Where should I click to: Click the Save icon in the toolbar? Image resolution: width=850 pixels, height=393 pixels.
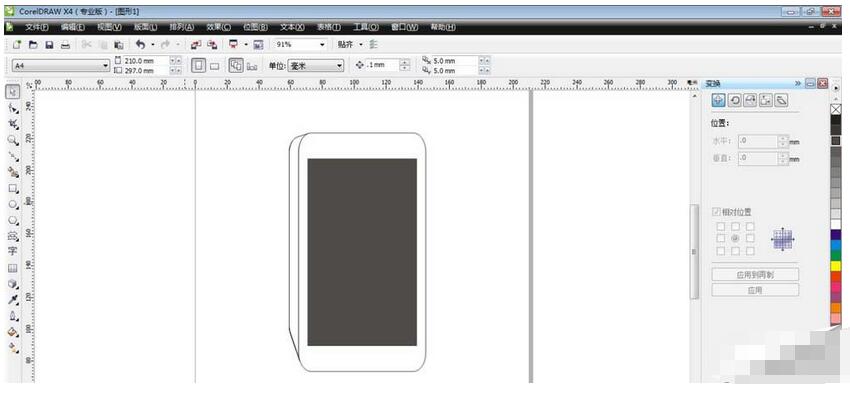tap(49, 45)
